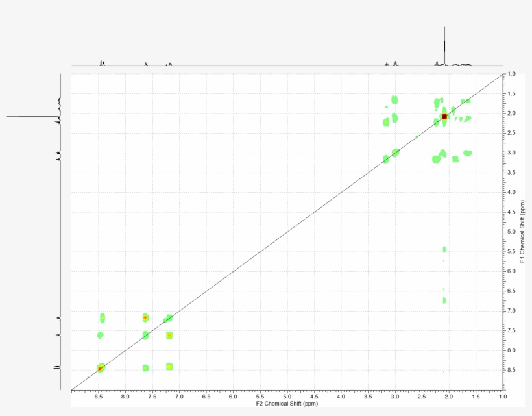The height and width of the screenshot is (416, 532).
Task: Pick cross peak at F2 7.2, F1 7.6
Action: (x=169, y=336)
